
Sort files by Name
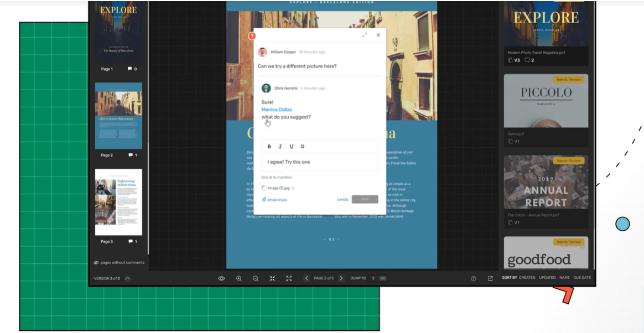pos(564,278)
